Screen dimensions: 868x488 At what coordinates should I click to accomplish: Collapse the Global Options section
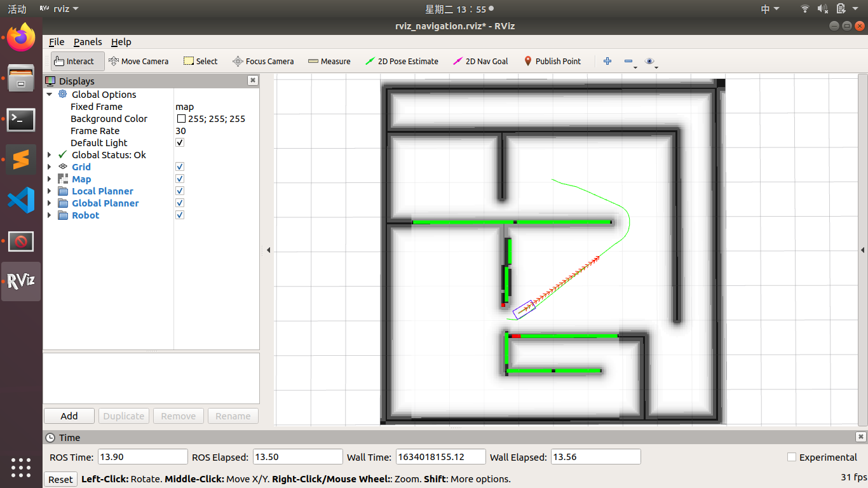[50, 94]
